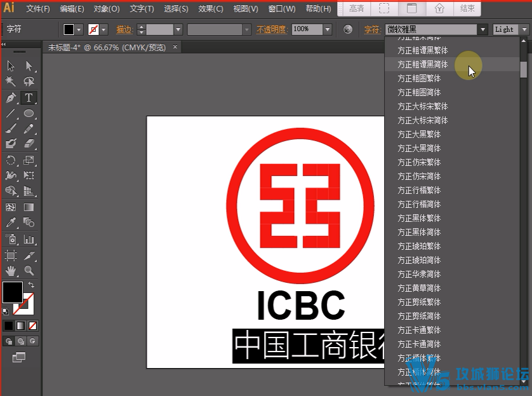The height and width of the screenshot is (396, 532).
Task: Open the 编辑(E) menu
Action: (x=72, y=9)
